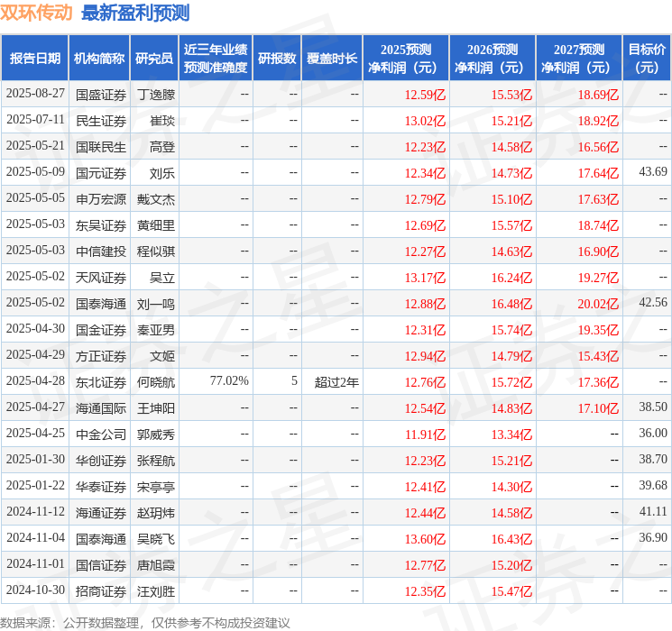This screenshot has height=631, width=672.
Task: Select the 13.60亿 profit value
Action: pos(425,539)
